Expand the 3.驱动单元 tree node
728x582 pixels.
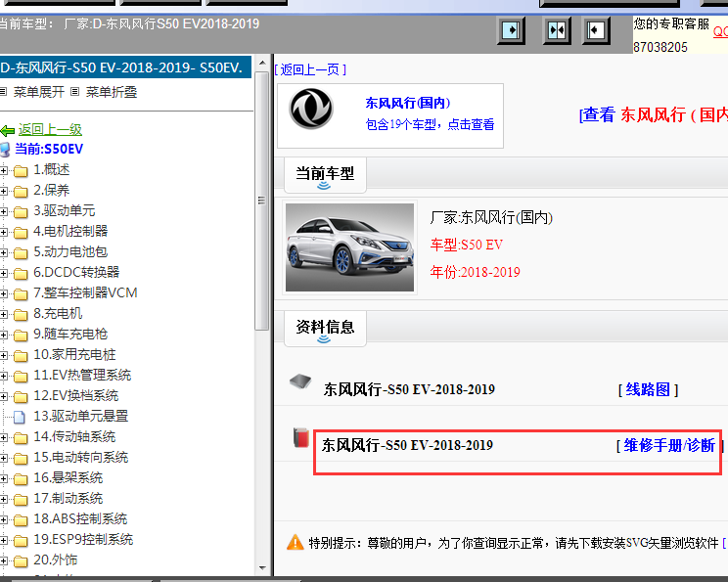pyautogui.click(x=4, y=211)
